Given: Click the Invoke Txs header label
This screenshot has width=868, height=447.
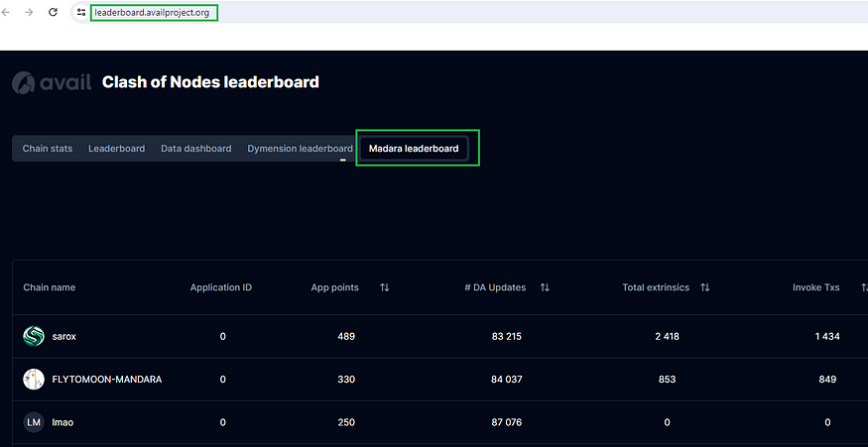Looking at the screenshot, I should [816, 287].
